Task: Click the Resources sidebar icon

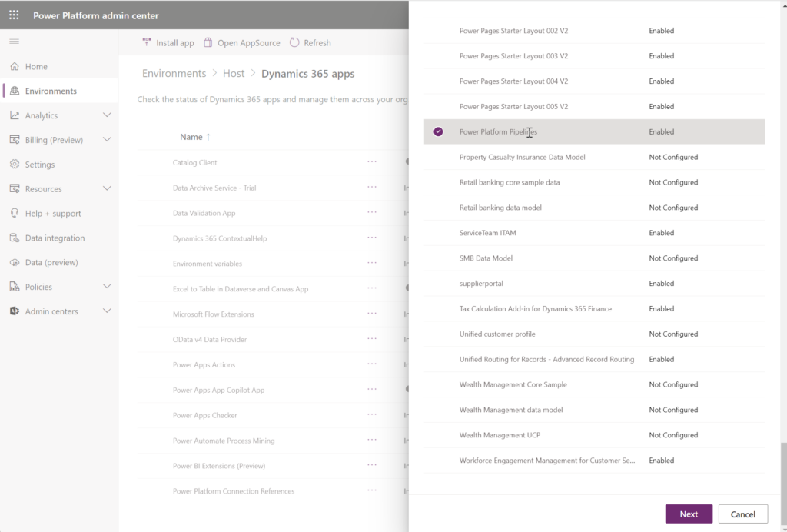Action: [x=15, y=188]
